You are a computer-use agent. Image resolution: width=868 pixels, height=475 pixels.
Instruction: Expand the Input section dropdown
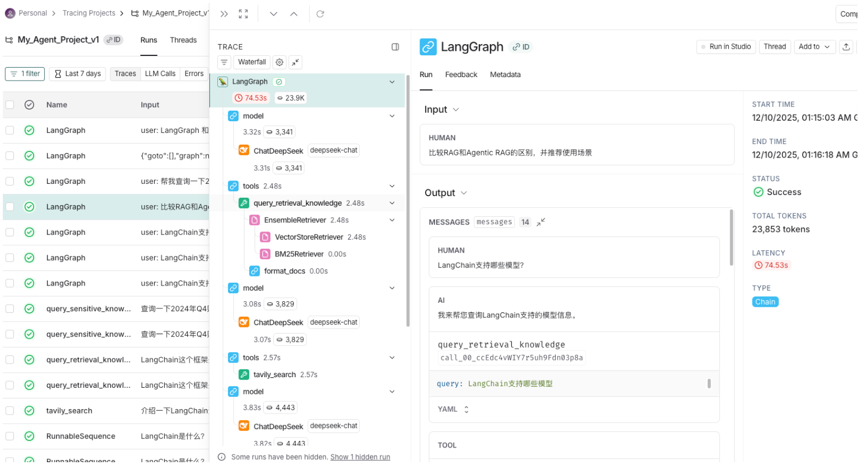pos(456,110)
